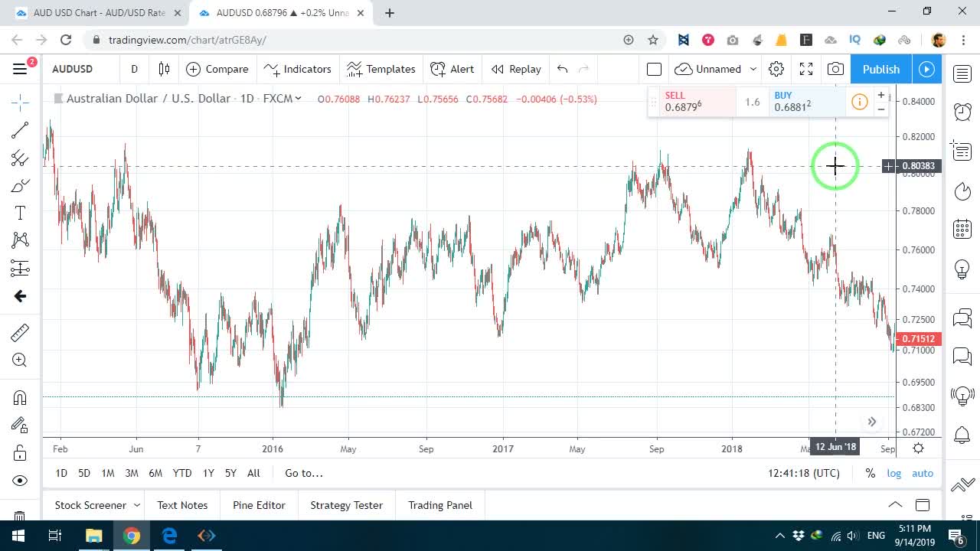Select the crosshair cursor tool
Viewport: 980px width, 551px height.
(x=20, y=102)
